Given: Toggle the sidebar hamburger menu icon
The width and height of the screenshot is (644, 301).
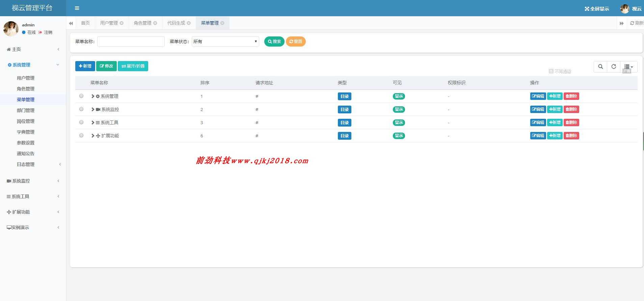Looking at the screenshot, I should [77, 8].
